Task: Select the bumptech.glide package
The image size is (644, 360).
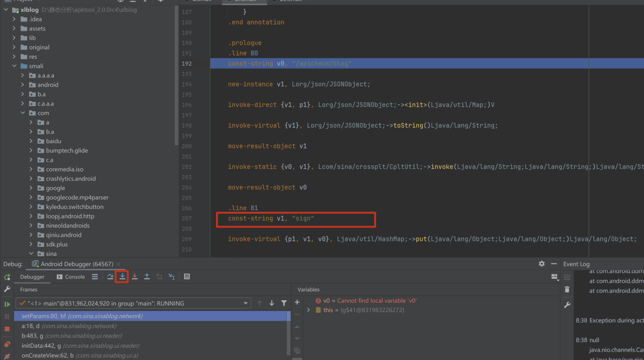Action: pyautogui.click(x=67, y=150)
